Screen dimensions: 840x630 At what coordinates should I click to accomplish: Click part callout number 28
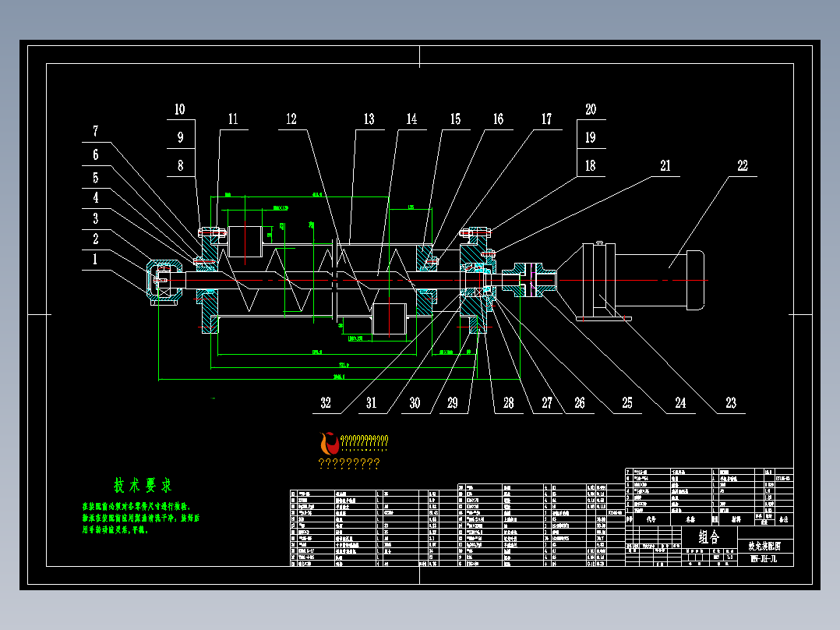click(508, 402)
